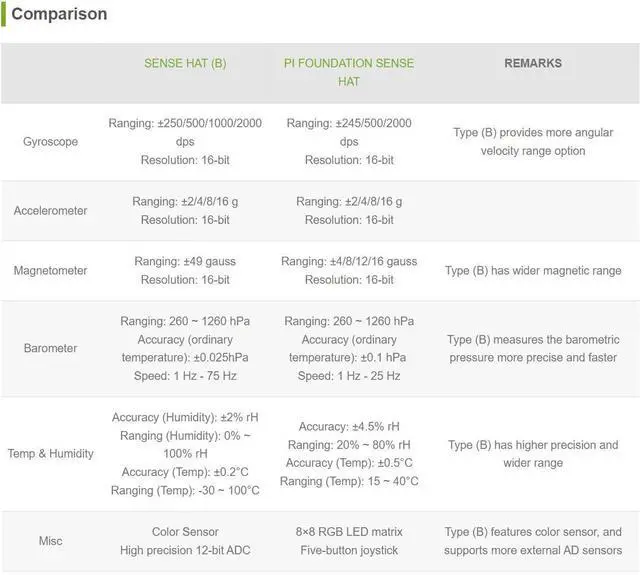Select the Gyroscope row label
The width and height of the screenshot is (640, 575).
tap(50, 142)
